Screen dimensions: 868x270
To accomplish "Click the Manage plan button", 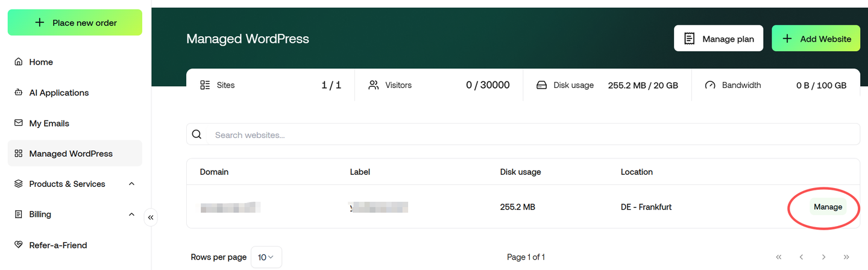I will click(x=719, y=39).
